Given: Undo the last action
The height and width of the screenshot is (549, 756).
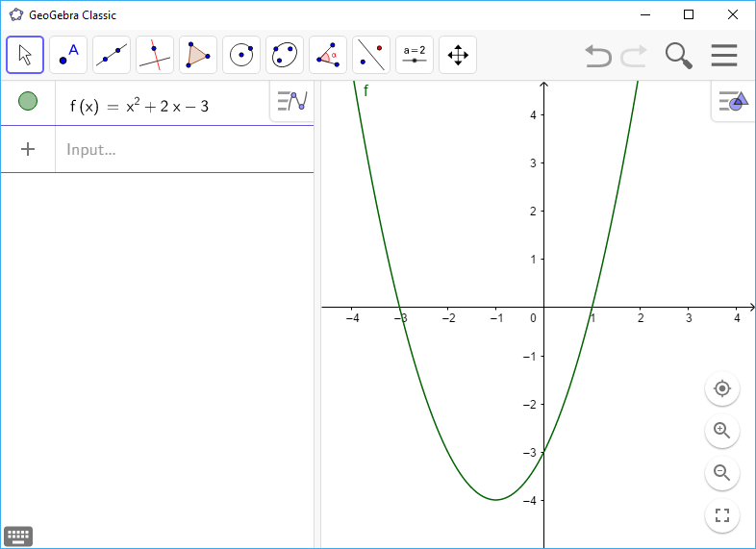Looking at the screenshot, I should point(598,56).
